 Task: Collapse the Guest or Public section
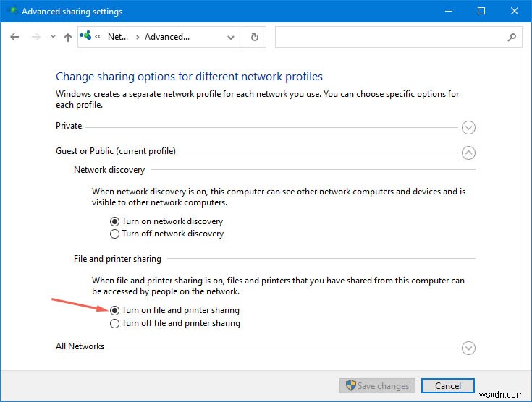468,153
